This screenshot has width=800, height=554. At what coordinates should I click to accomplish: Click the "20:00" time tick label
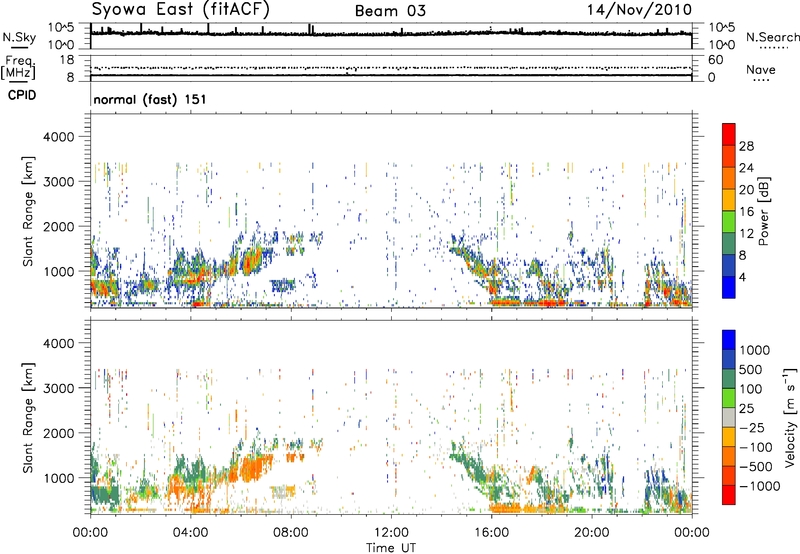coord(591,533)
